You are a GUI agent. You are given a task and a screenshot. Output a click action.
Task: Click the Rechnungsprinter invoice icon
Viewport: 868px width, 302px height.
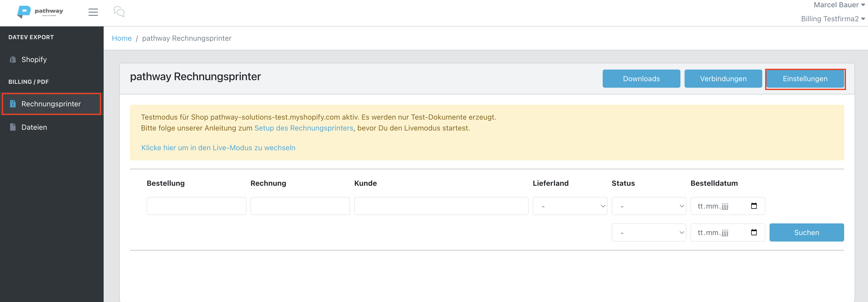coord(13,104)
